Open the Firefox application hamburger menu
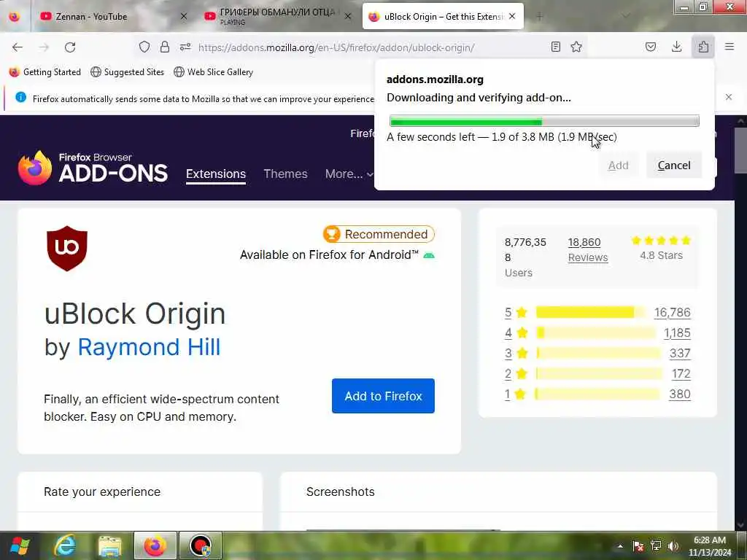Viewport: 747px width, 560px height. (x=729, y=47)
